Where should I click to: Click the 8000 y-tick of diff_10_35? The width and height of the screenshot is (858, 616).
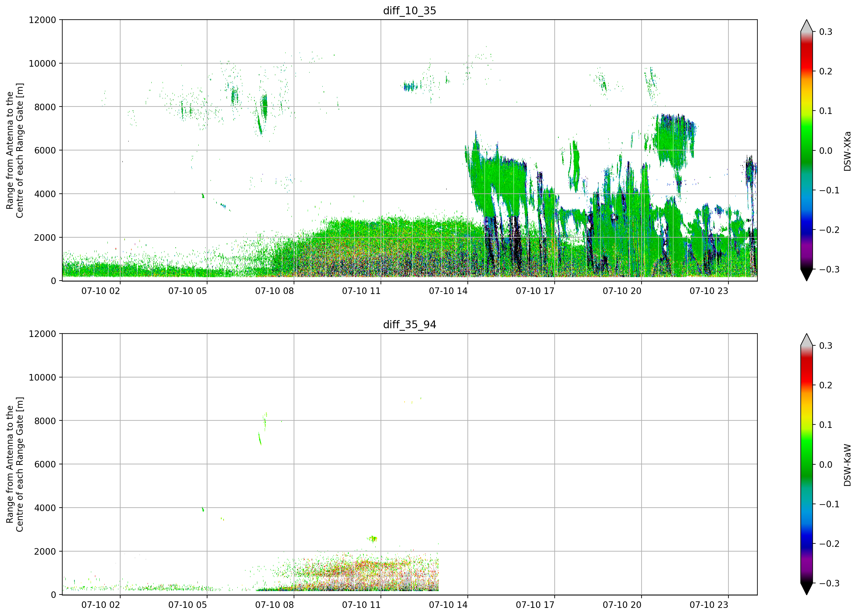pyautogui.click(x=45, y=107)
